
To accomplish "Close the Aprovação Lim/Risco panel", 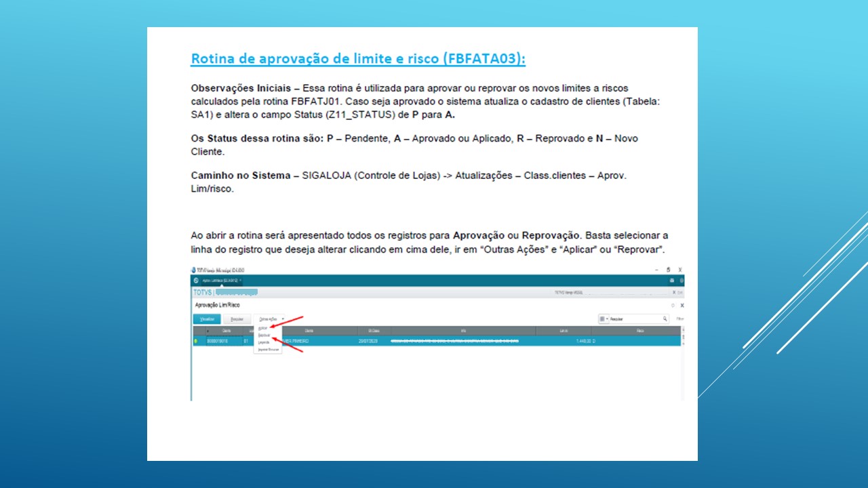I will [682, 306].
